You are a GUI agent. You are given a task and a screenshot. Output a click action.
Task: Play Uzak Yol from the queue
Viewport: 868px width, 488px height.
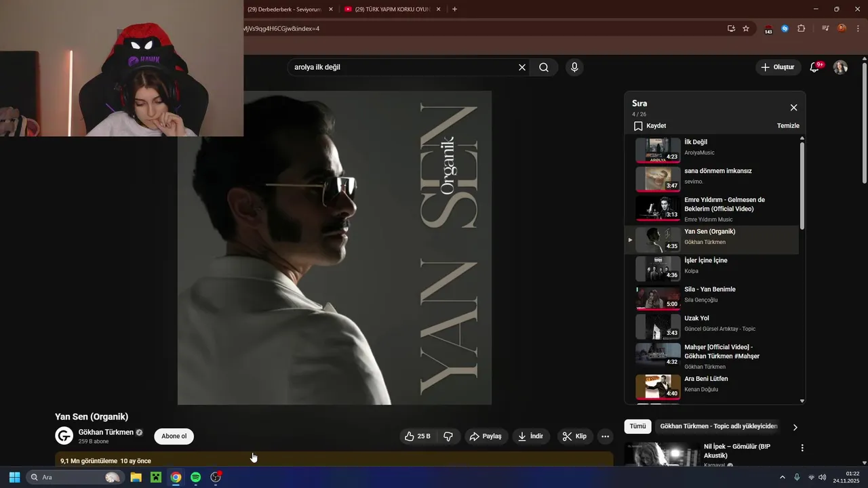tap(711, 327)
